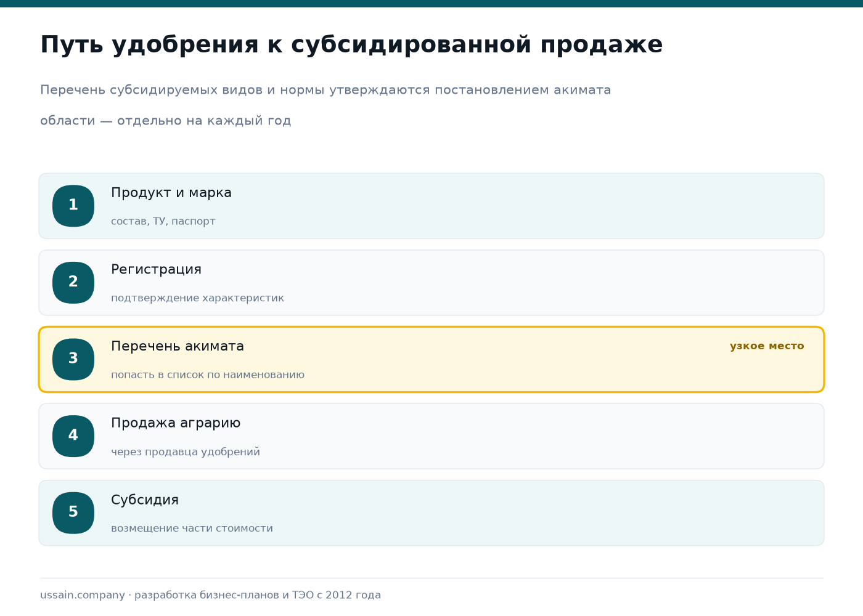Click the subtitle line starting 'Перечень субсидируемых видов'
Viewport: 863px width, 616px height.
coord(325,90)
